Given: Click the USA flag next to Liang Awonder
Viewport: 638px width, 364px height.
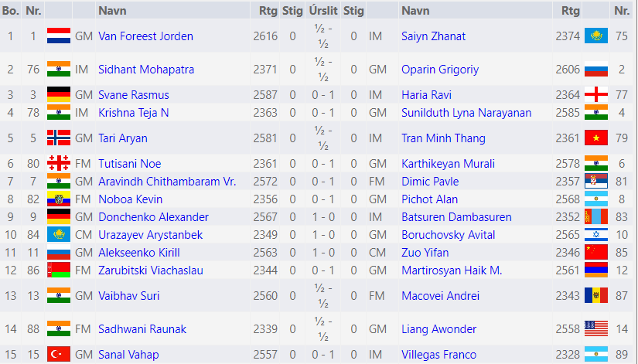Looking at the screenshot, I should 595,329.
